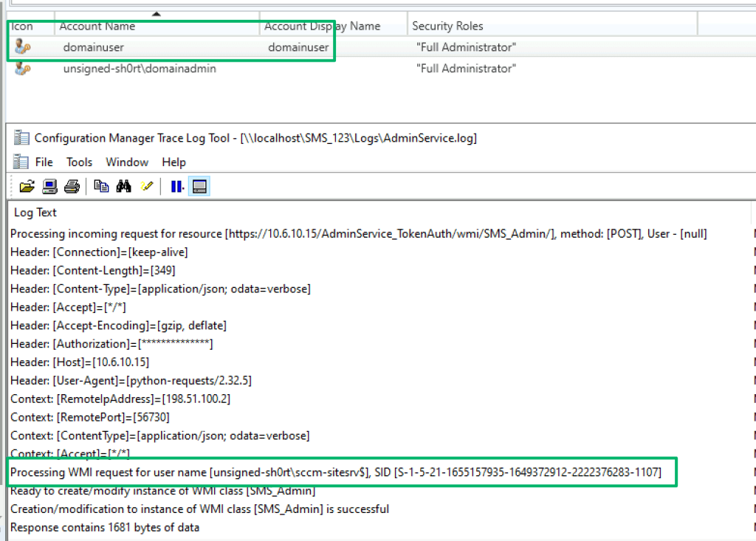756x541 pixels.
Task: Open the Help menu
Action: [x=174, y=162]
